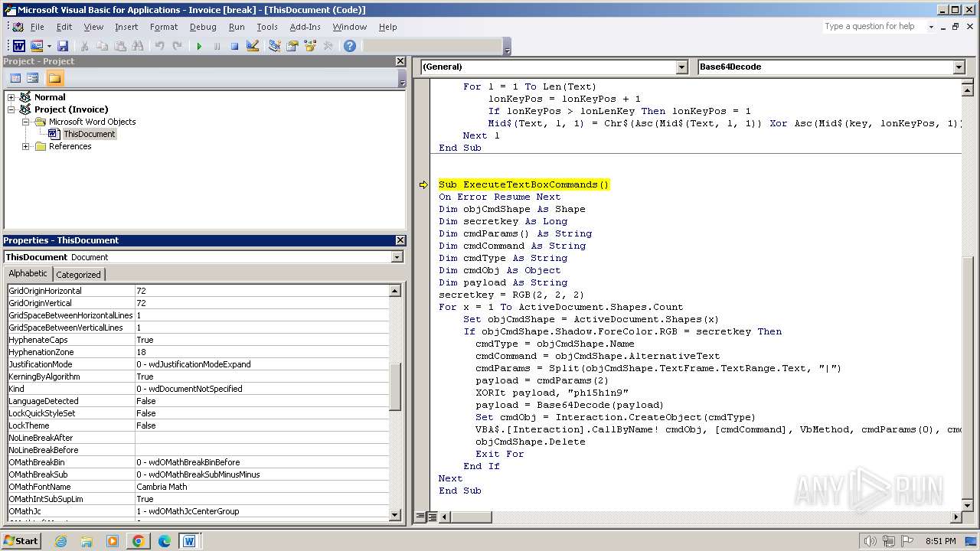Open the Toolbox icon
The image size is (980, 551).
point(328,46)
